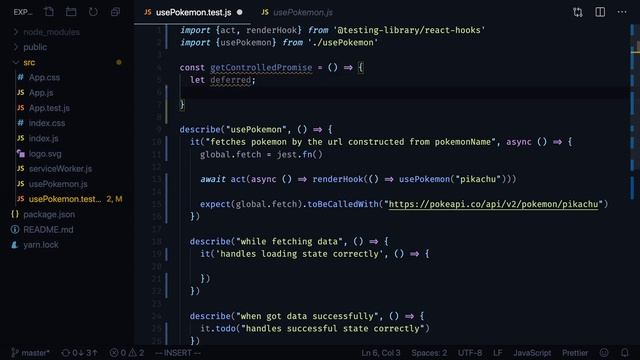Open package.json in the file tree
Viewport: 640px width, 360px height.
(49, 214)
